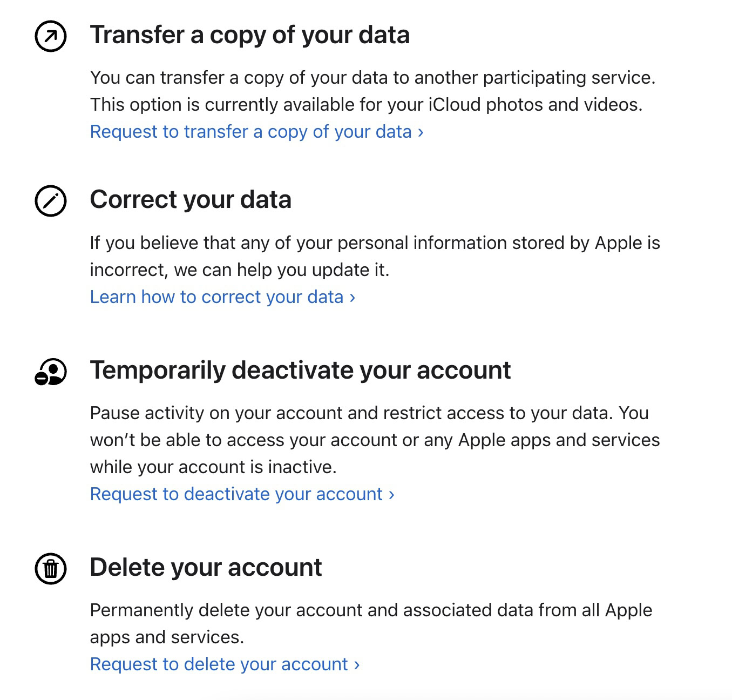Click the iCloud photos and videos description text

[x=366, y=105]
